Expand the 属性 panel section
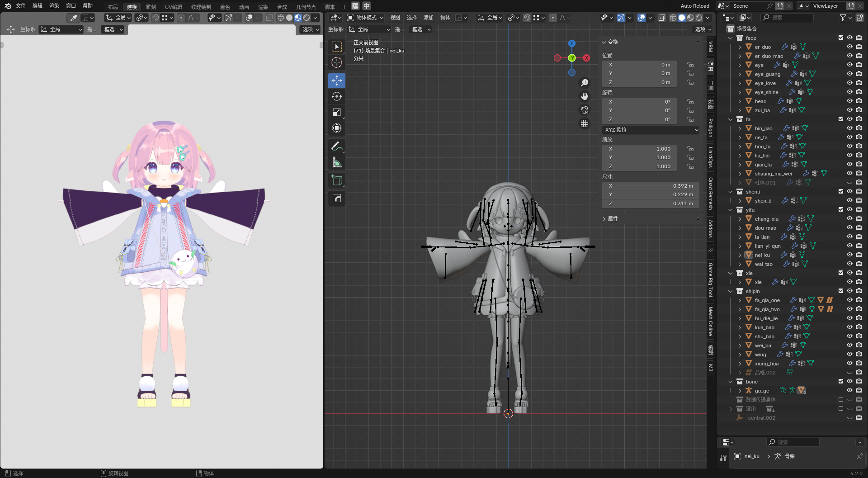This screenshot has height=478, width=868. point(613,219)
